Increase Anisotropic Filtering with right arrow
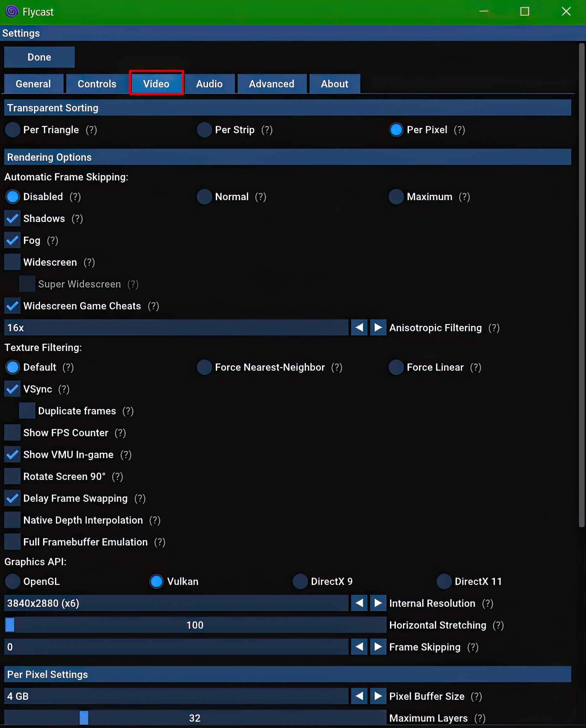Viewport: 586px width, 728px height. pos(378,328)
